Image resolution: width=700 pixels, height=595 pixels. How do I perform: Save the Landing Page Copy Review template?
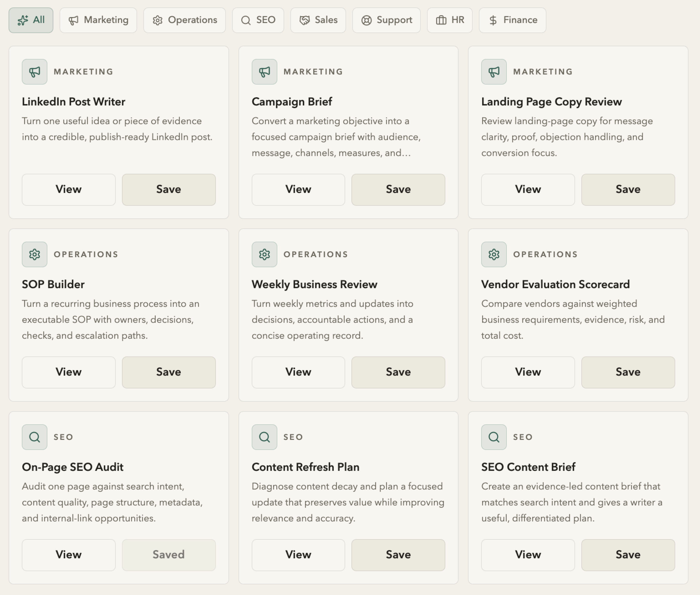pyautogui.click(x=628, y=190)
